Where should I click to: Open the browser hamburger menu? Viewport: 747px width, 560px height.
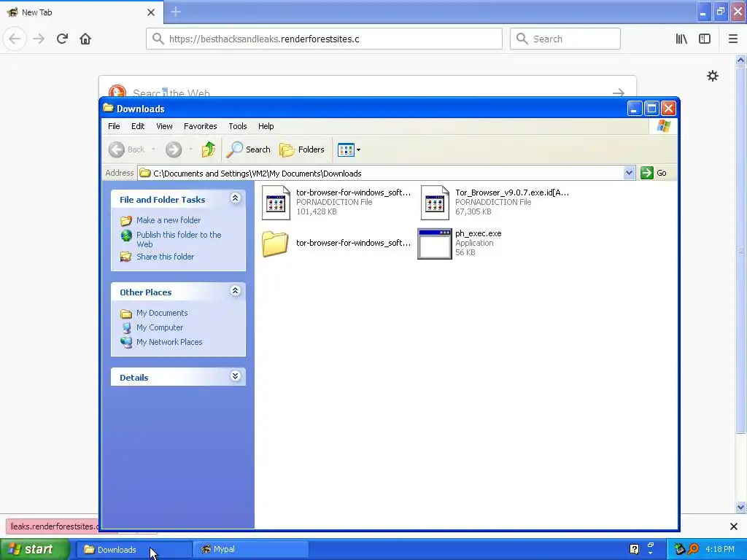pos(733,39)
